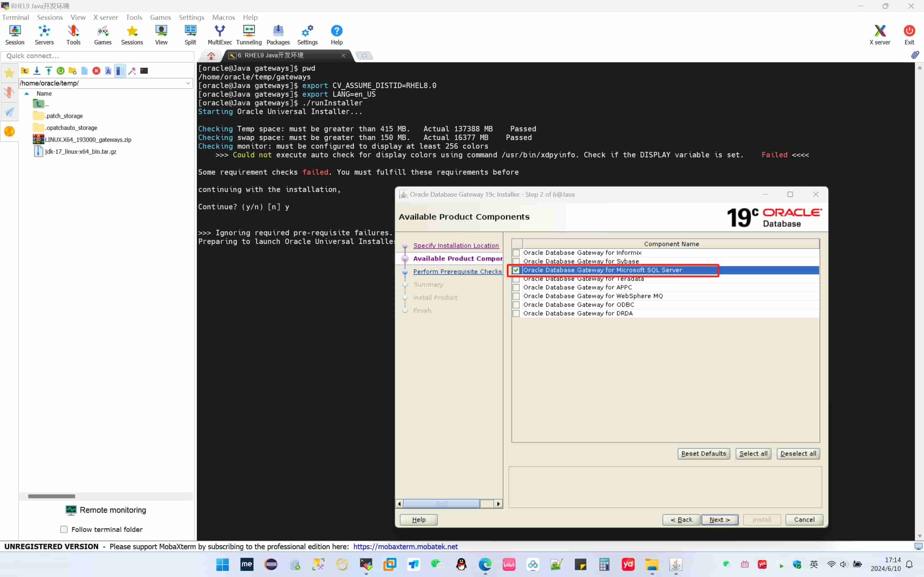Open Microsoft Edge from taskbar
Image resolution: width=924 pixels, height=577 pixels.
[485, 564]
